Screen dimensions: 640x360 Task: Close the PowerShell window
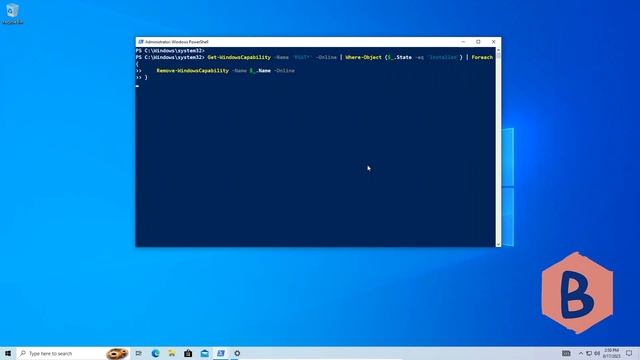(x=493, y=42)
